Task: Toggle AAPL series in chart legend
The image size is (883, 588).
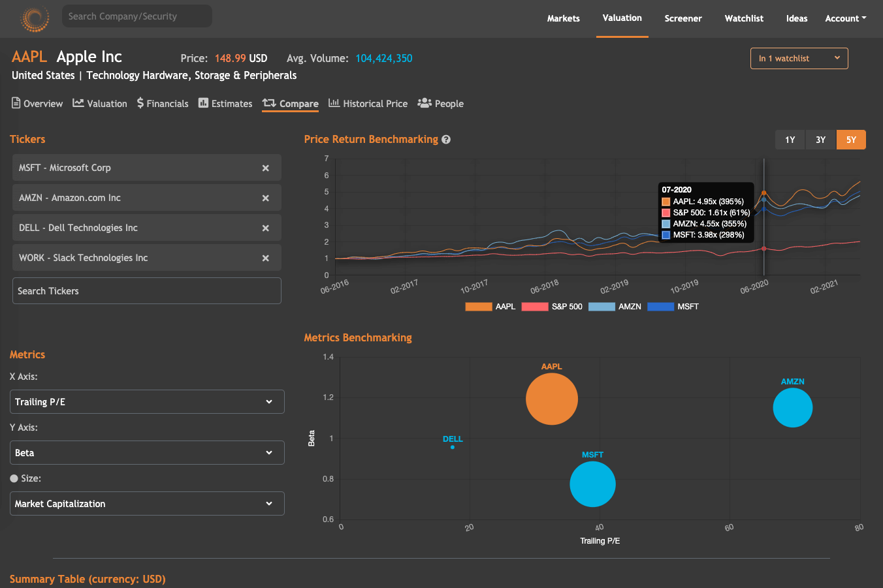Action: coord(490,307)
